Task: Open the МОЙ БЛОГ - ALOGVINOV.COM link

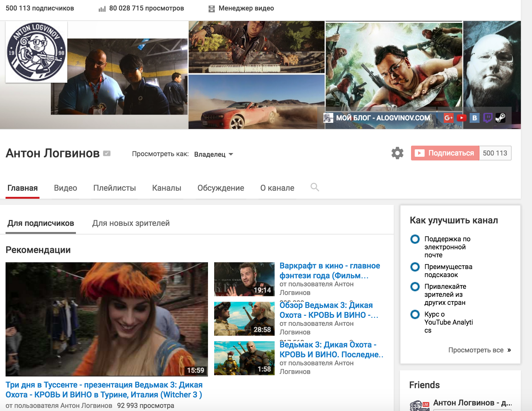Action: (x=383, y=118)
